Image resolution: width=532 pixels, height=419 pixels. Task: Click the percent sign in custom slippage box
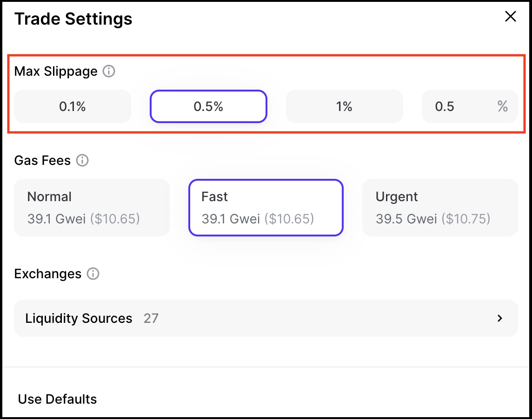click(x=502, y=106)
